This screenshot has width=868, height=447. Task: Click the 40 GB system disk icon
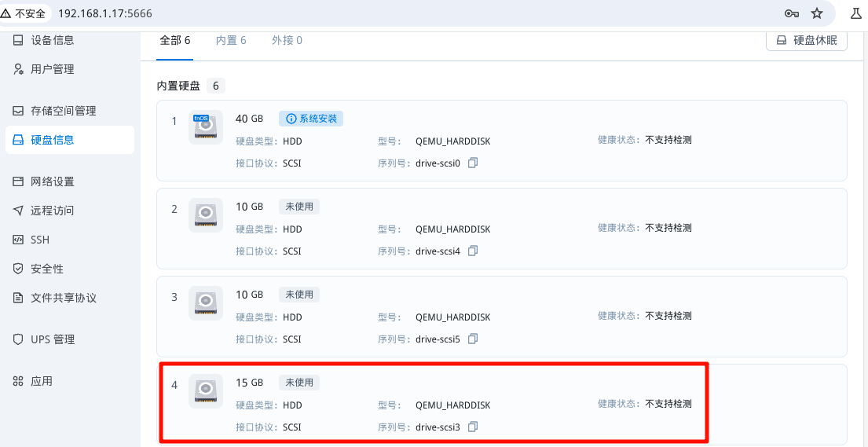206,127
